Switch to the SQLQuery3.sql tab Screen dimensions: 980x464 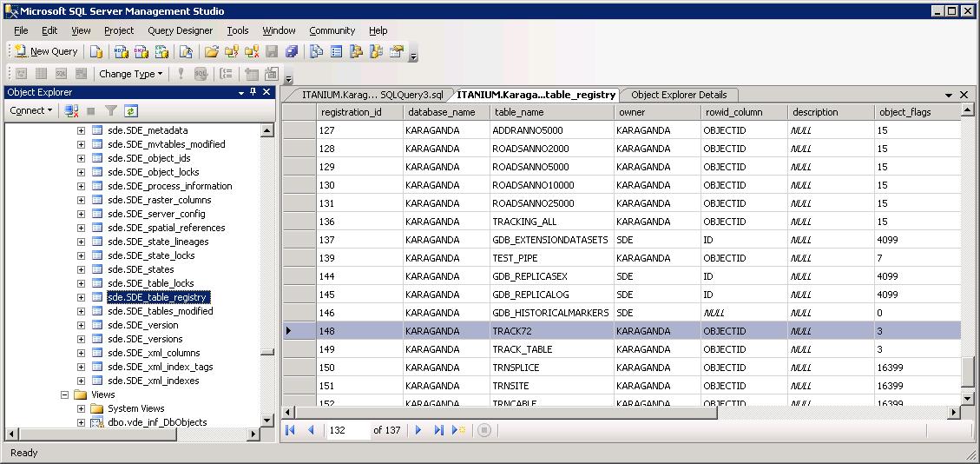(x=372, y=95)
